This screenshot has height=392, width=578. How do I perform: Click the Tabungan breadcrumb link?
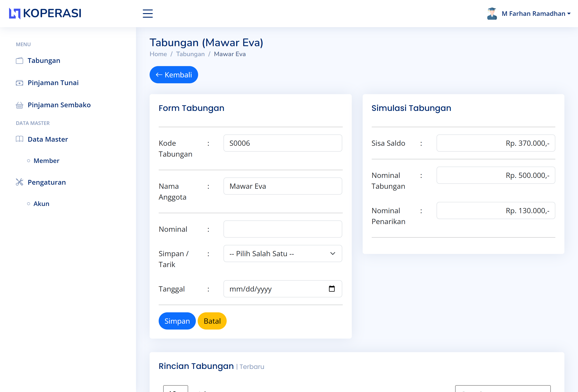[190, 54]
